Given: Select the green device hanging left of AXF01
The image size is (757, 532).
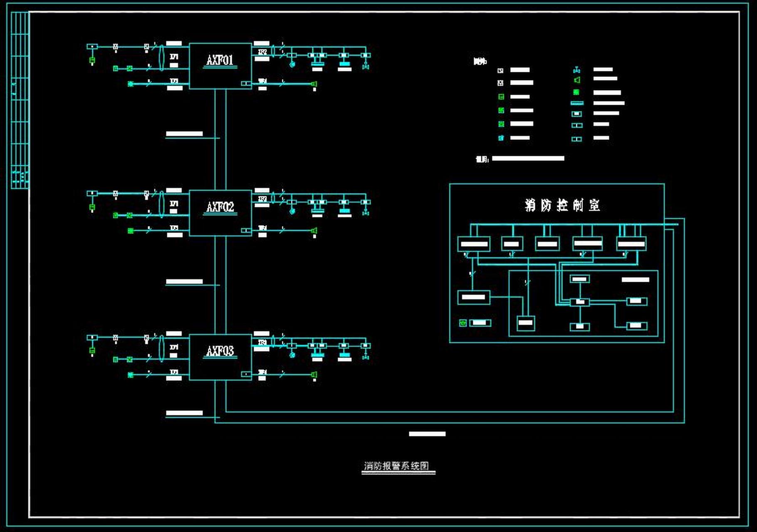Looking at the screenshot, I should tap(92, 61).
